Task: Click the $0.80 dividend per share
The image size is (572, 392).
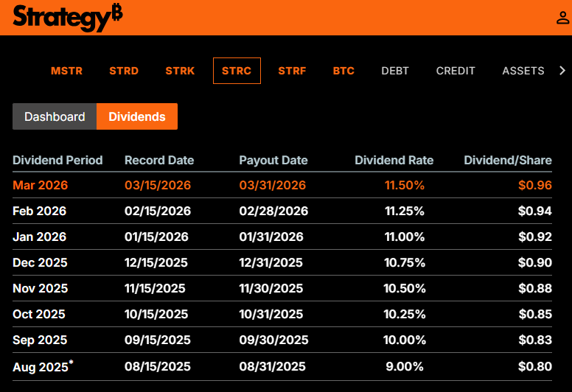Action: point(535,366)
